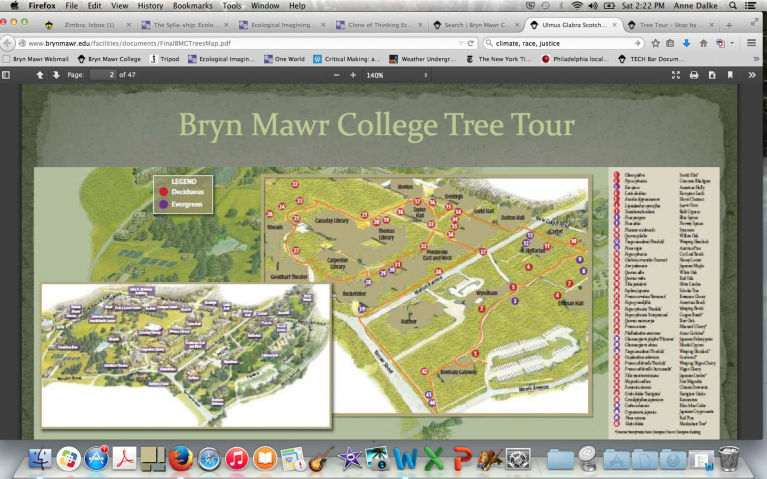Open Critical Making bookmark
The width and height of the screenshot is (767, 479).
click(x=347, y=59)
